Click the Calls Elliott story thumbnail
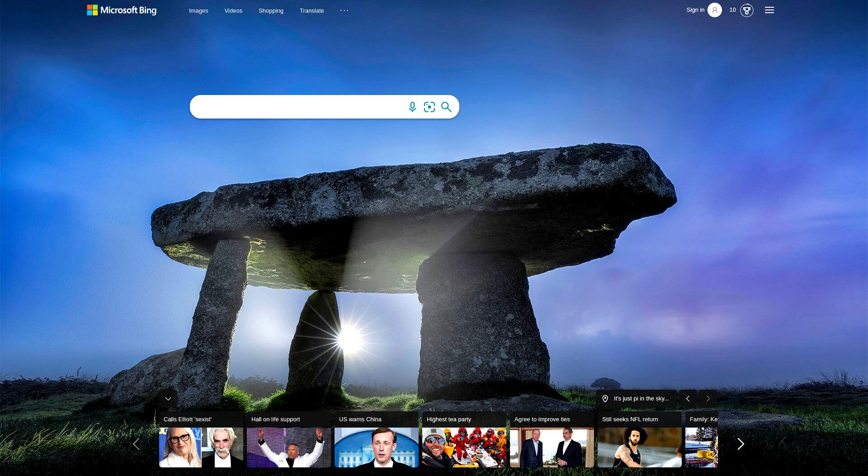The image size is (868, 476). tap(201, 447)
